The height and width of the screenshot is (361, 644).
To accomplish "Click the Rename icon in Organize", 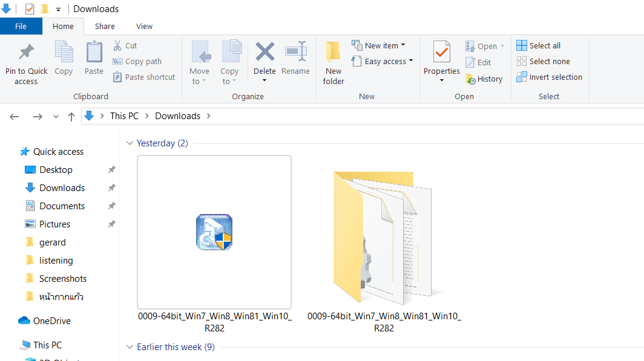I will (295, 53).
